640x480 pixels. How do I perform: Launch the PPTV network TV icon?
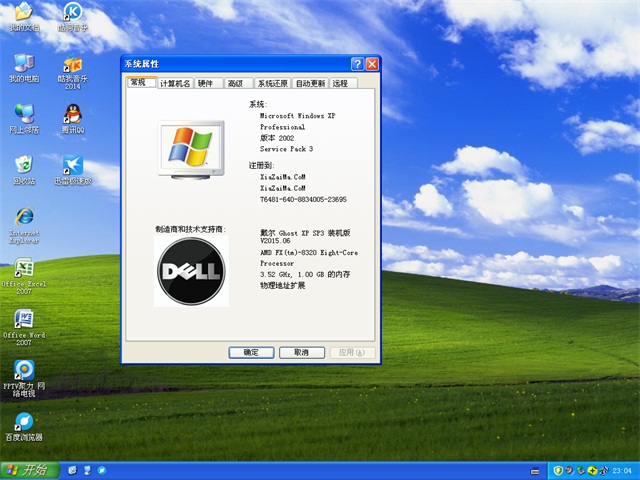coord(22,371)
